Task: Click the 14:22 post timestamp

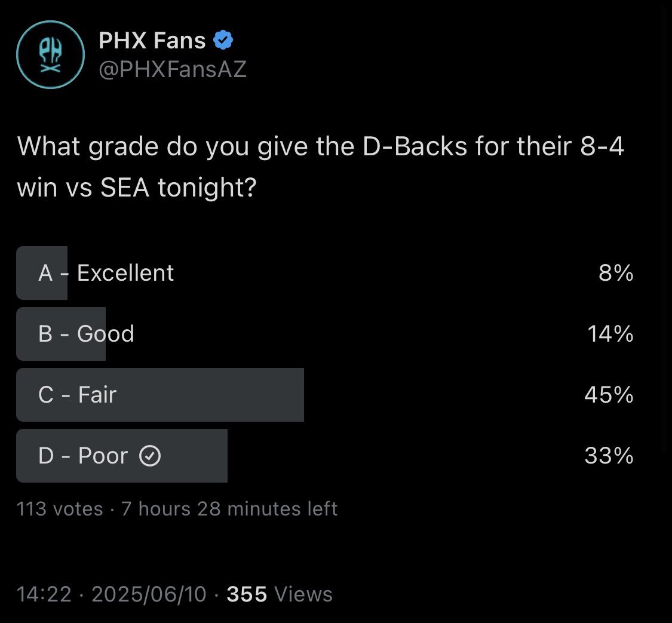Action: pos(44,594)
